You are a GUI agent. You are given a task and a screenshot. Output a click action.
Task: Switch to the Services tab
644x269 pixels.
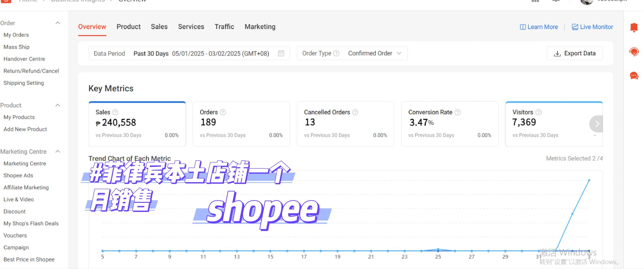point(191,27)
